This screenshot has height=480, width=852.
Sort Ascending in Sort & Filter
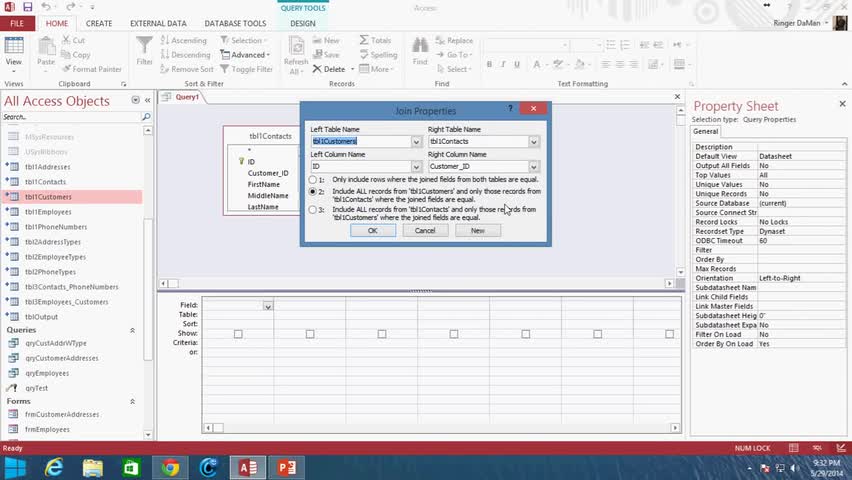[184, 40]
